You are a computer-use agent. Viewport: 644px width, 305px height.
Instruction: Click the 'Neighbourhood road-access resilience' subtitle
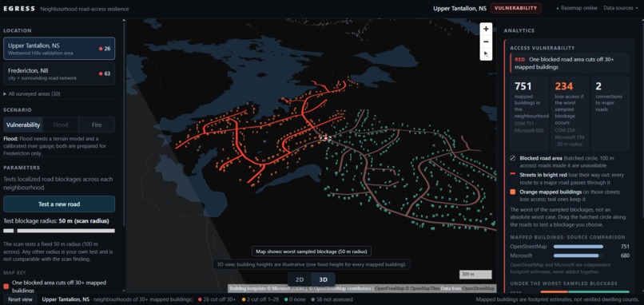coord(84,9)
